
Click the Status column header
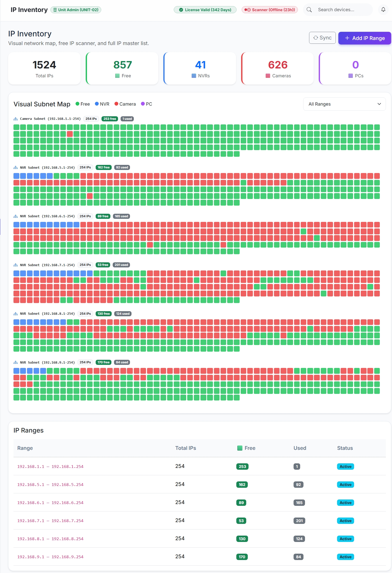pos(345,448)
